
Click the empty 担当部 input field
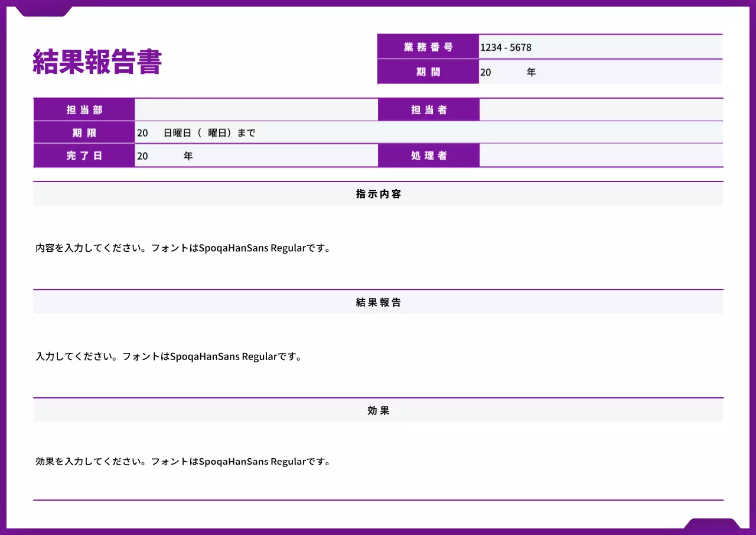(x=256, y=110)
